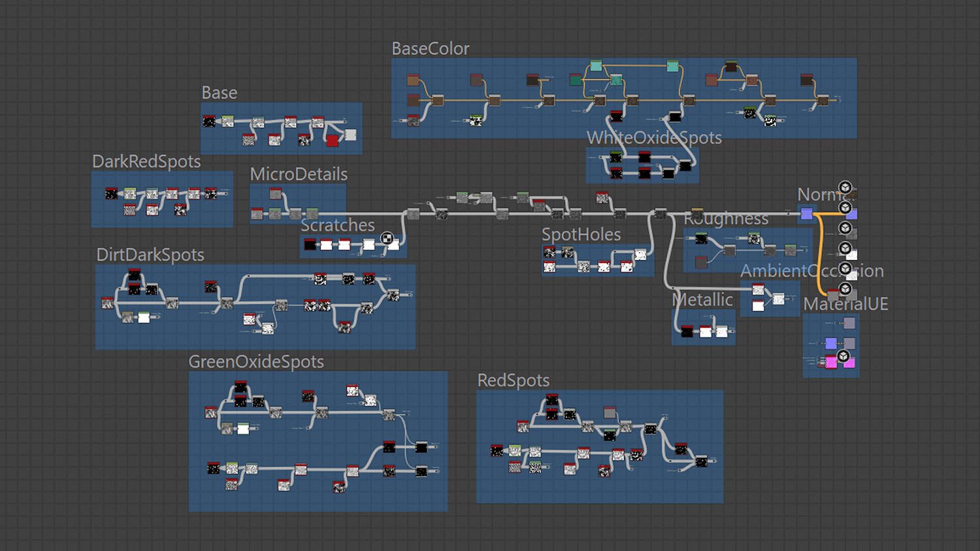The image size is (980, 551).
Task: Click the DirtDarkSpots frame title
Action: (x=150, y=255)
